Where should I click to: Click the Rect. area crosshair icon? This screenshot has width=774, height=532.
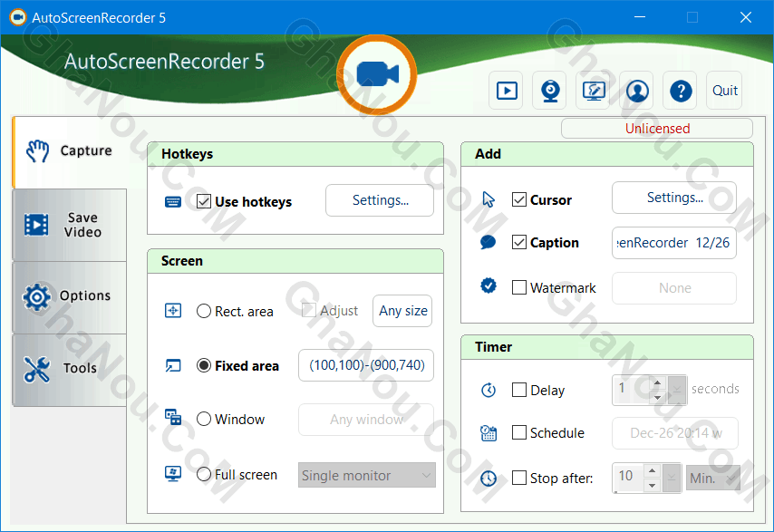pos(173,311)
